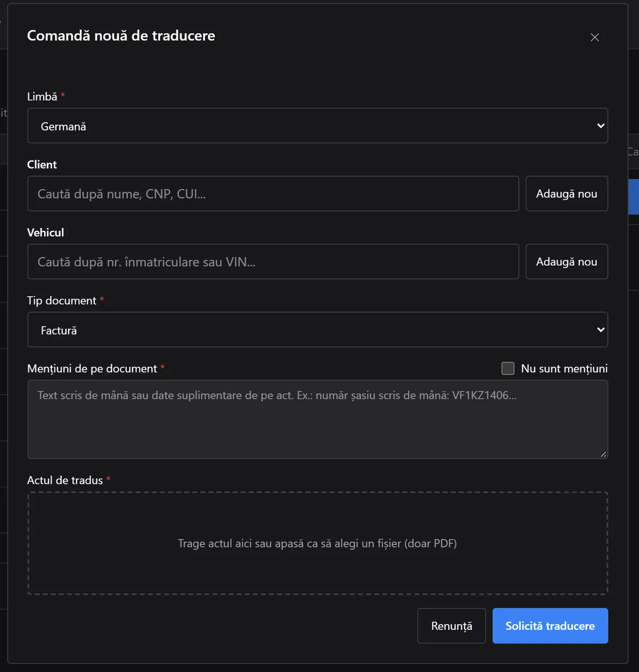
Task: Open the Tip document dropdown showing Factură
Action: pyautogui.click(x=317, y=330)
